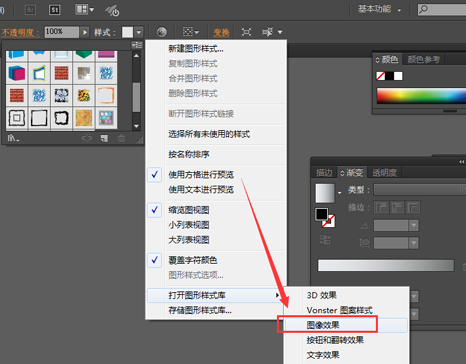Expand the align icon dropdown arrow

tap(197, 32)
